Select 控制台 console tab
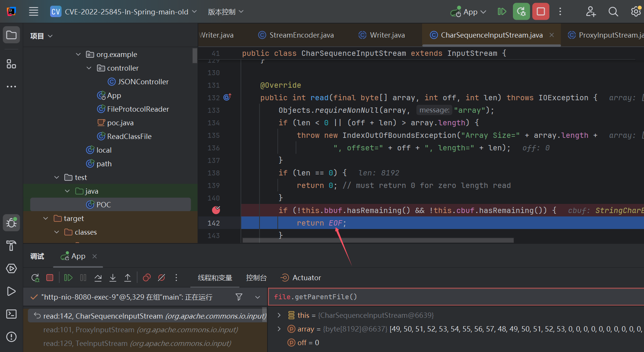The image size is (644, 352). click(x=256, y=278)
